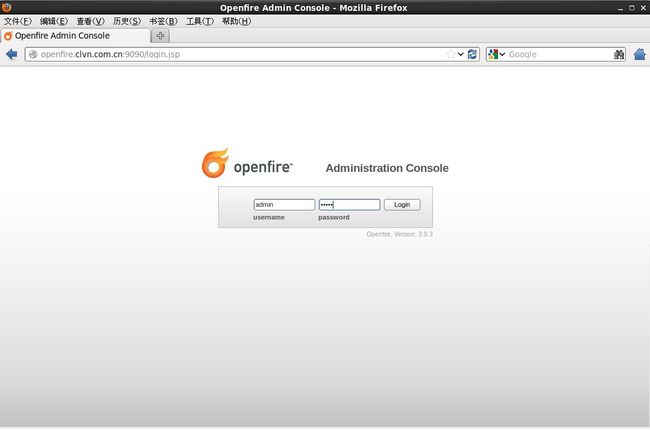Viewport: 650px width, 430px height.
Task: Open the address bar history dropdown
Action: [461, 54]
